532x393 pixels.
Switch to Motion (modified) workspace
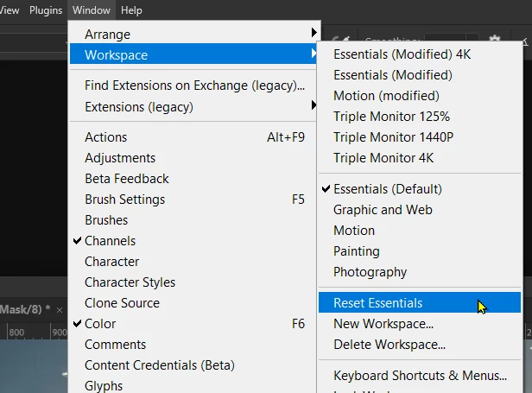pos(420,96)
